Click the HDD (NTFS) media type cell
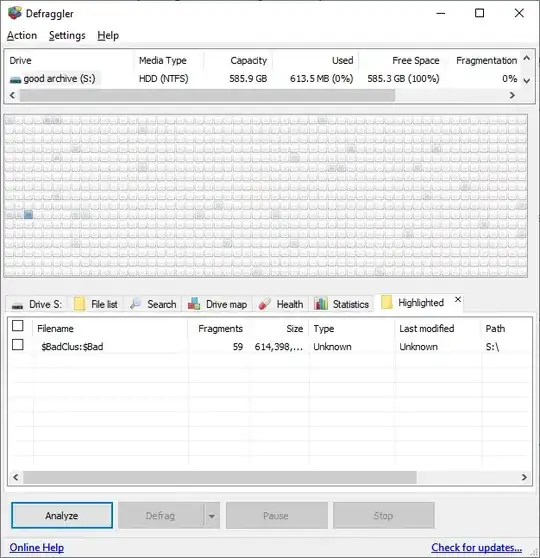The image size is (540, 558). [163, 79]
